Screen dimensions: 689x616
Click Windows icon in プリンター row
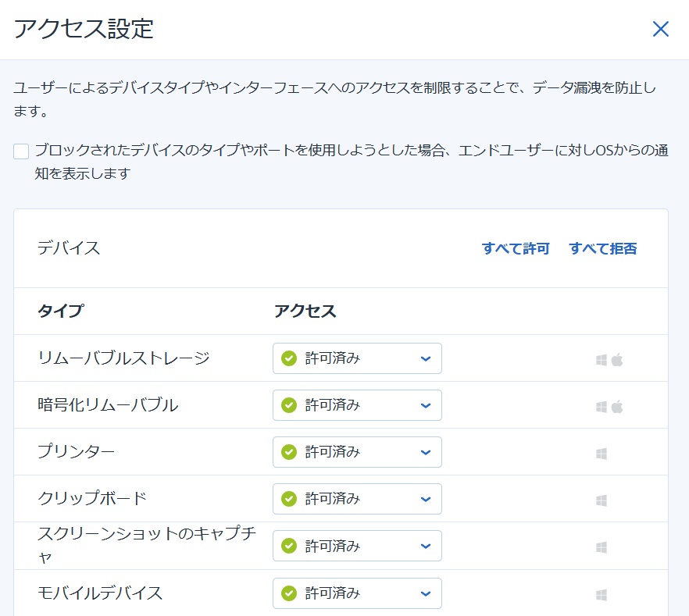(602, 454)
